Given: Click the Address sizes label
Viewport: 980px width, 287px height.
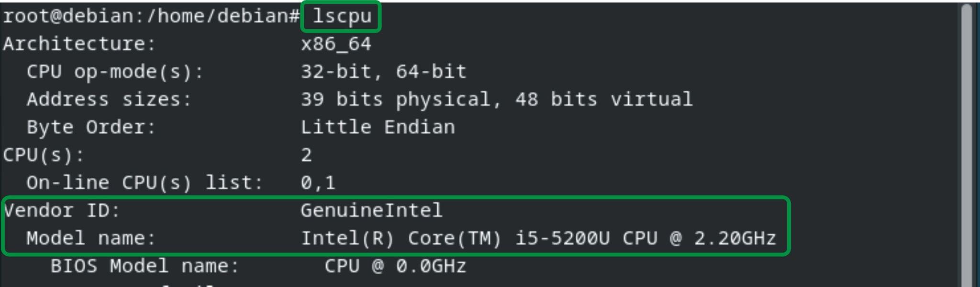Looking at the screenshot, I should pyautogui.click(x=109, y=99).
